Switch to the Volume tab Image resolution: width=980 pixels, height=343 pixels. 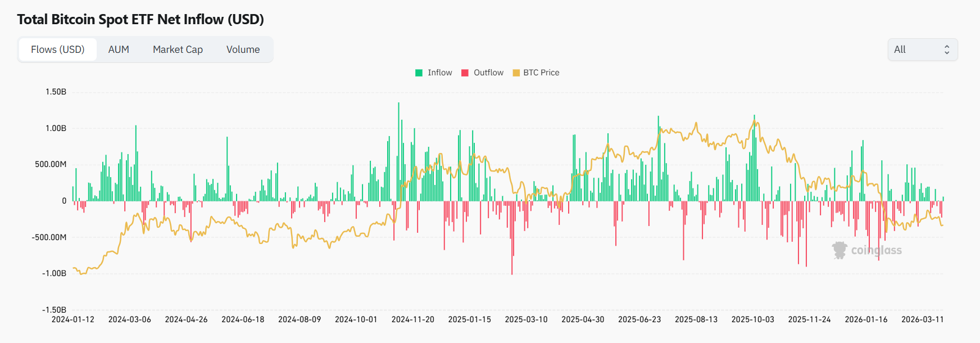tap(243, 49)
